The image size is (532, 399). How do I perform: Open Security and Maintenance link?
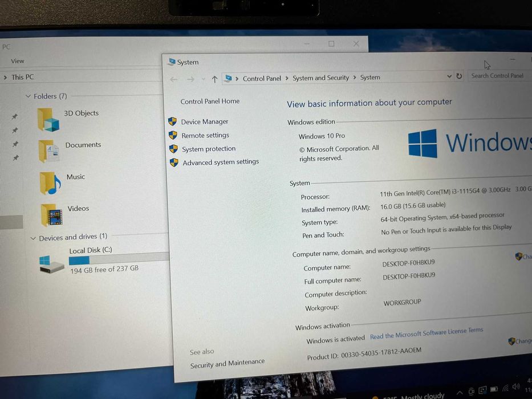click(228, 364)
